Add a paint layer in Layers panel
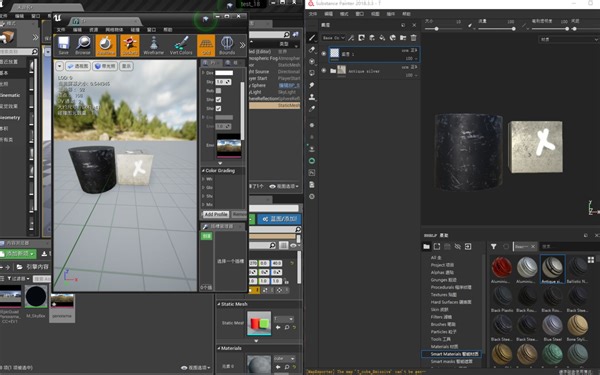The image size is (600, 375). (372, 38)
